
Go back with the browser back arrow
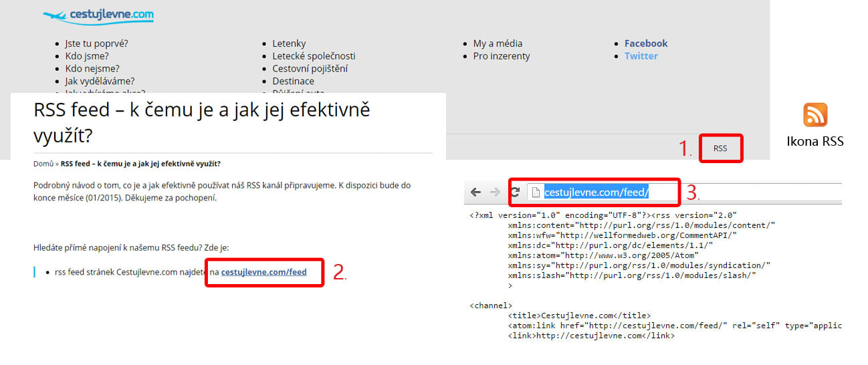click(475, 193)
